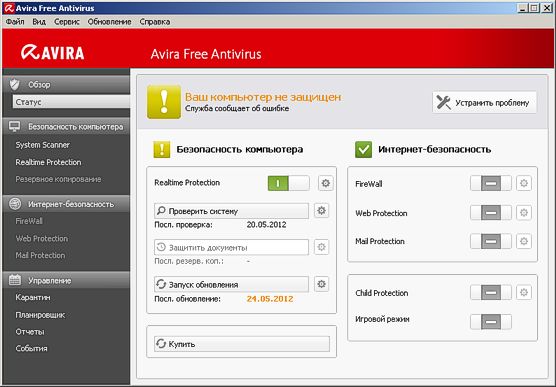Toggle the Mail Protection switch
Image resolution: width=556 pixels, height=387 pixels.
click(491, 241)
